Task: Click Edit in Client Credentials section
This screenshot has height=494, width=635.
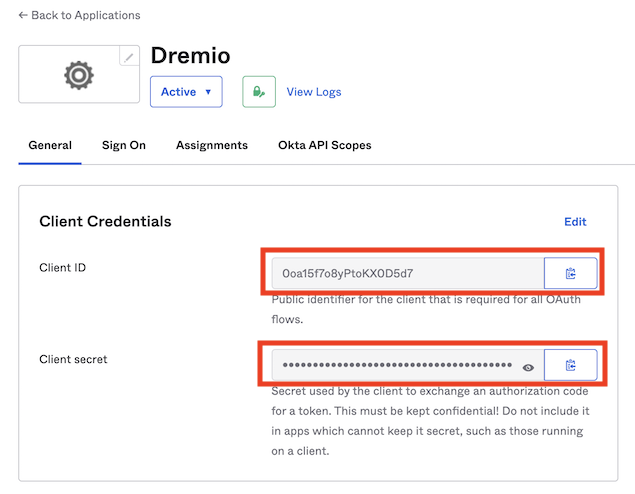Action: 575,222
